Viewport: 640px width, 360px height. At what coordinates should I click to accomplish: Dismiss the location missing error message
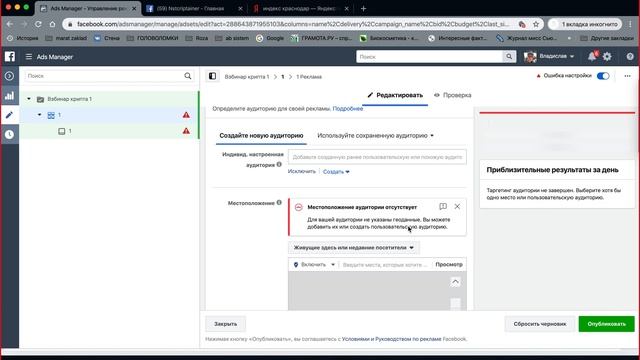(457, 207)
